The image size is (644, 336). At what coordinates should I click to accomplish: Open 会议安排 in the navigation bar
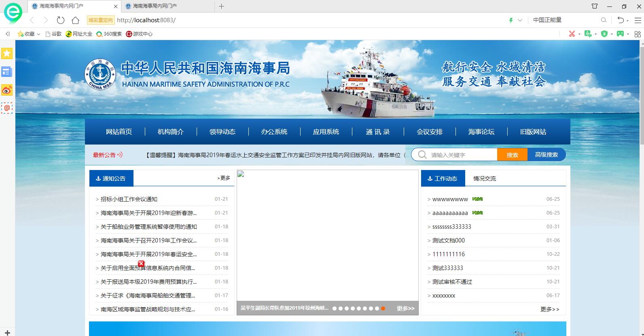pos(430,132)
